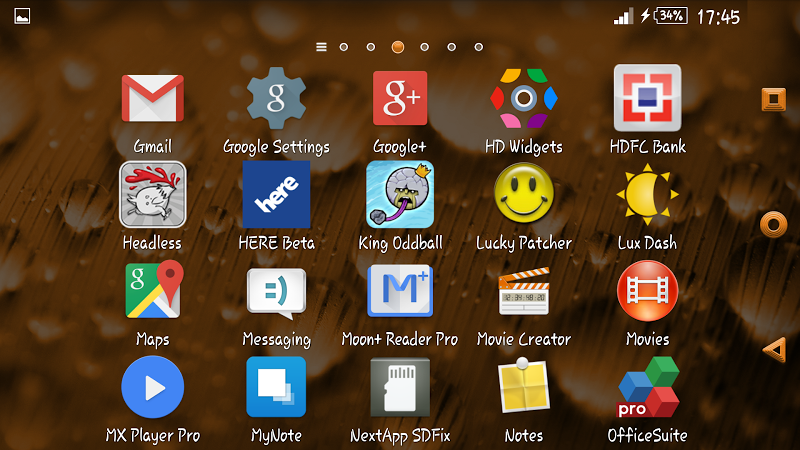Viewport: 800px width, 450px height.
Task: Tap the 17:45 clock
Action: point(718,17)
